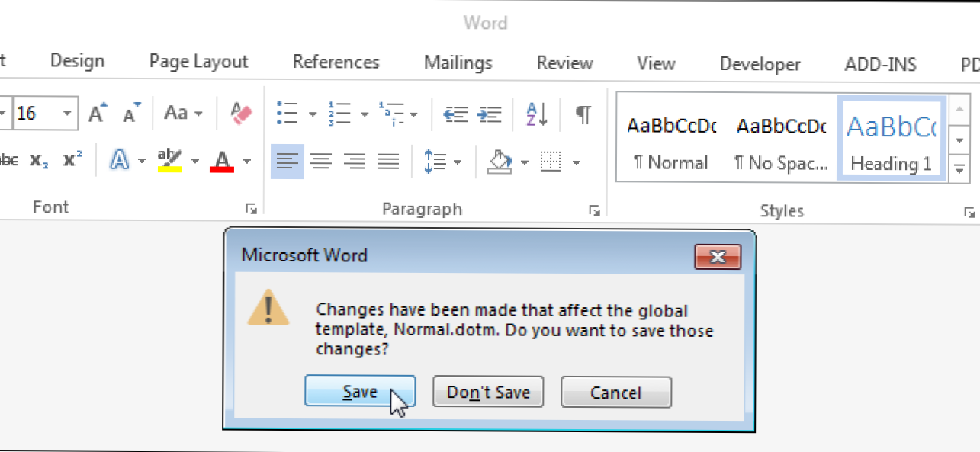This screenshot has width=980, height=452.
Task: Click the Clear All Formatting eraser icon
Action: click(x=241, y=114)
